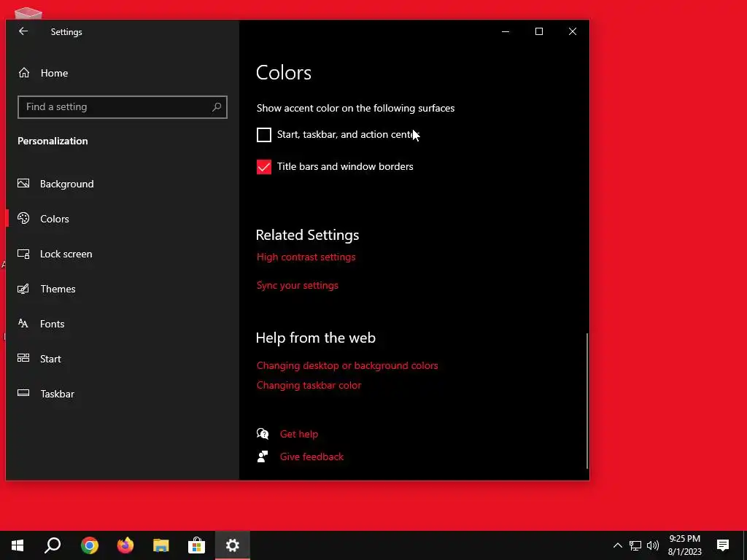Open Settings Home page

(x=43, y=73)
